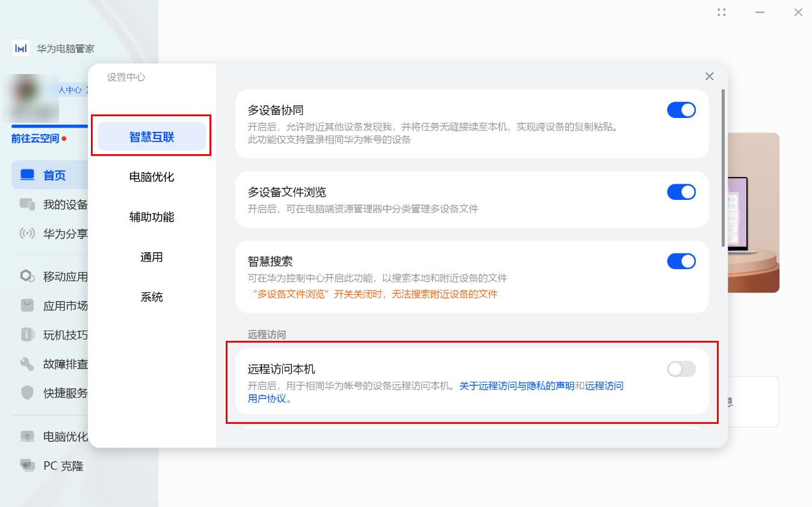Select the 辅助功能 settings tab

click(x=152, y=217)
